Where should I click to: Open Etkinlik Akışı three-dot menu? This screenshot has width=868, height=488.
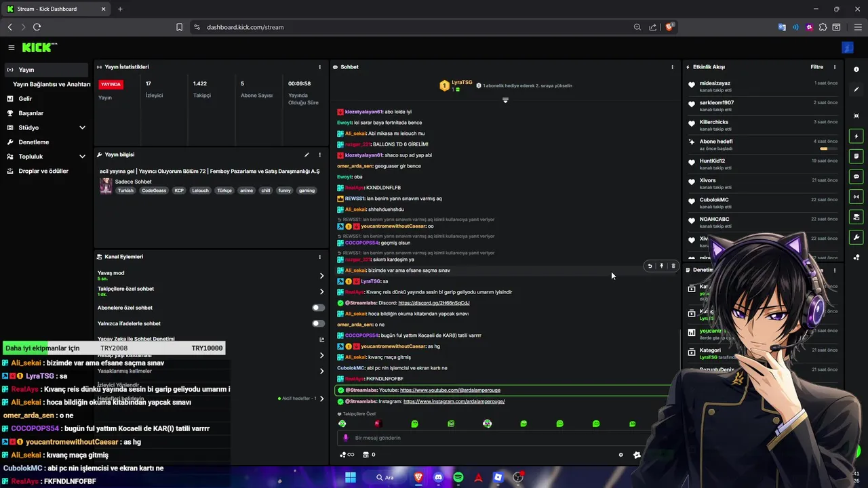(835, 67)
